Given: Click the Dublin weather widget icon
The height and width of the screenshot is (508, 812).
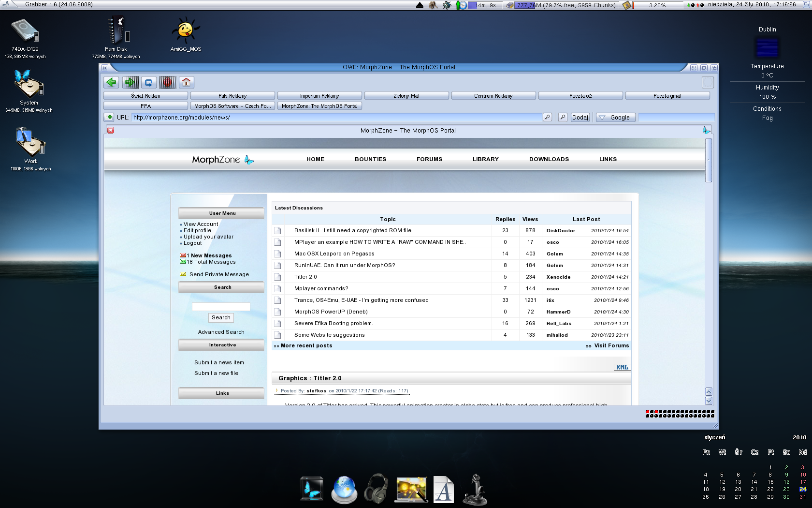Looking at the screenshot, I should click(767, 48).
